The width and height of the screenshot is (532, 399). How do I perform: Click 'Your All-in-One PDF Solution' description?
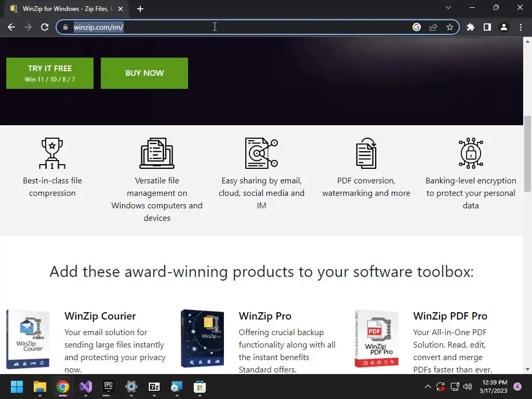(453, 351)
